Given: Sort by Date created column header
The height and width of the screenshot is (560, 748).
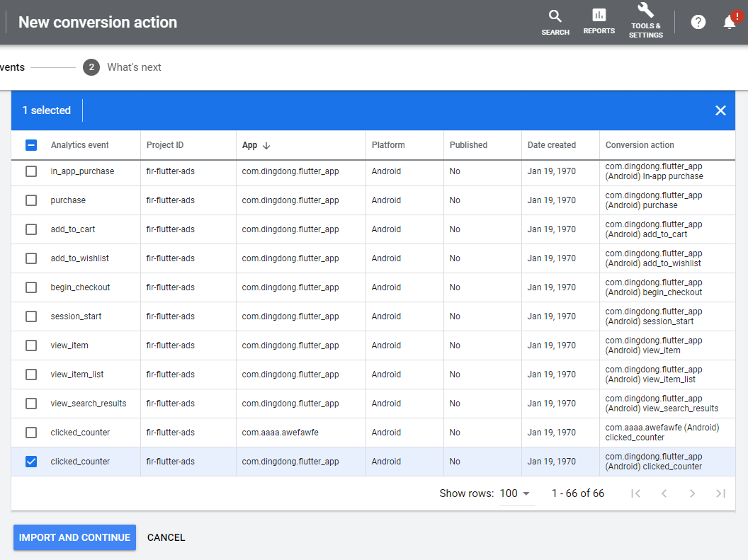Looking at the screenshot, I should (551, 145).
